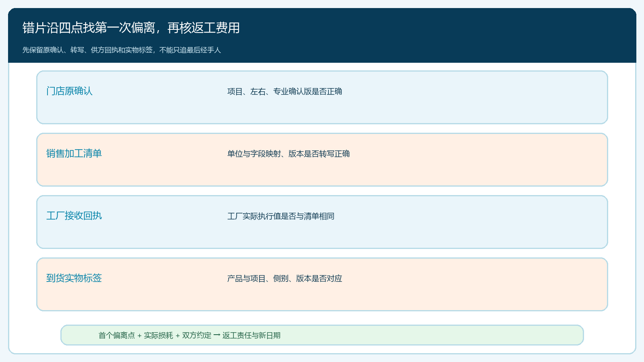Screen dimensions: 644x362
Task: Select the 项目、左右、专业确认版是否正确 description
Action: point(285,91)
